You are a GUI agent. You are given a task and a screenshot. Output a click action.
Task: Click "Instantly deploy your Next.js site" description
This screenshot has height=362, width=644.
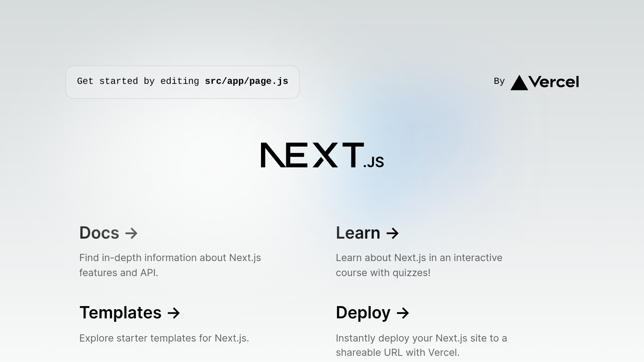click(421, 338)
